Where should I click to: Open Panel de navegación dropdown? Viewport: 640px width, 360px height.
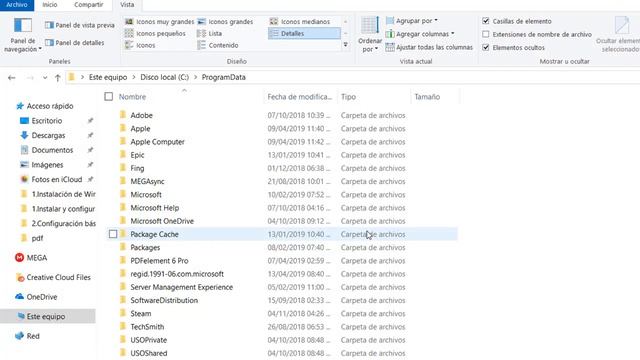click(x=23, y=36)
